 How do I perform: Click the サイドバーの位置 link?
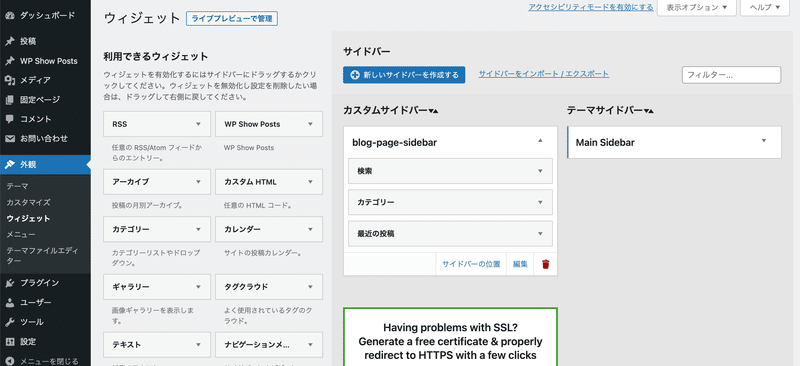tap(471, 264)
